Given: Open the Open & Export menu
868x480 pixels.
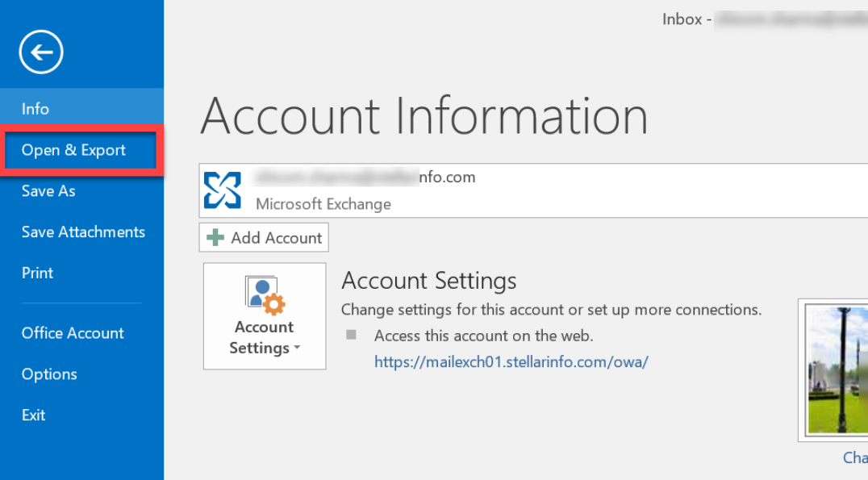Looking at the screenshot, I should pos(82,150).
